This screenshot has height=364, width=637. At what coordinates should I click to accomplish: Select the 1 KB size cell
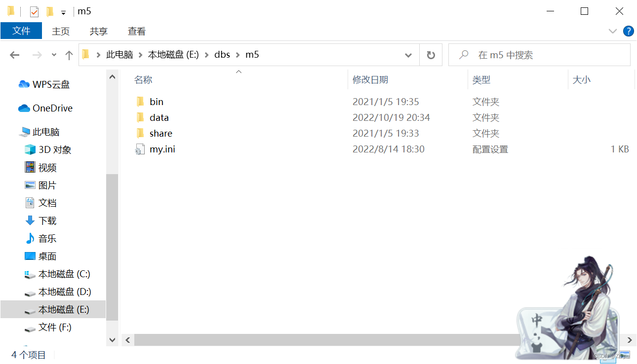pyautogui.click(x=620, y=149)
